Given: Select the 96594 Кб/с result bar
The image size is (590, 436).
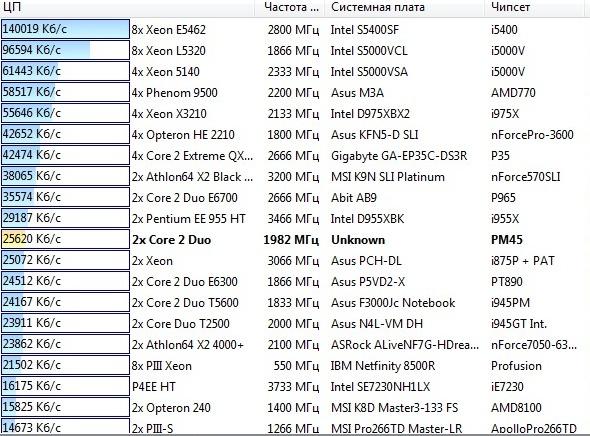Looking at the screenshot, I should coord(65,50).
